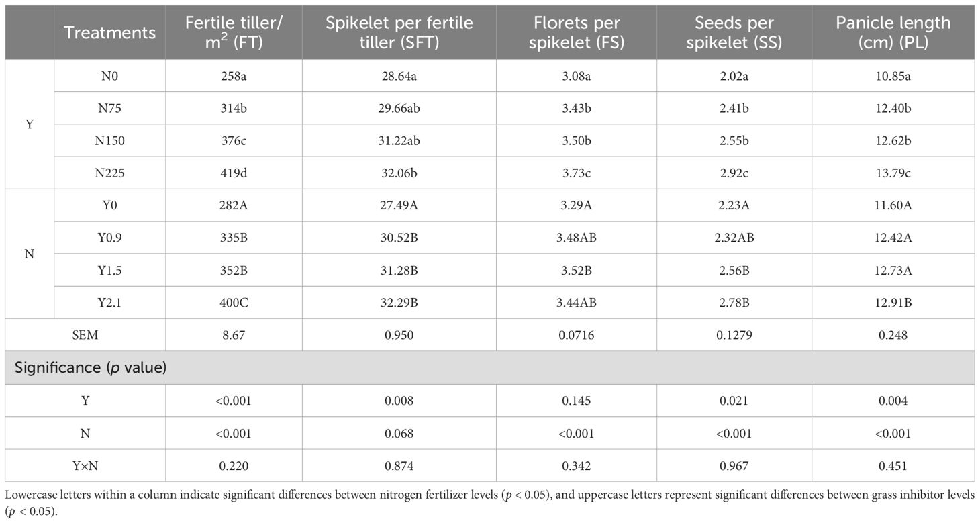The height and width of the screenshot is (523, 980).
Task: Click the Y0.9 treatment row label
Action: click(x=110, y=238)
